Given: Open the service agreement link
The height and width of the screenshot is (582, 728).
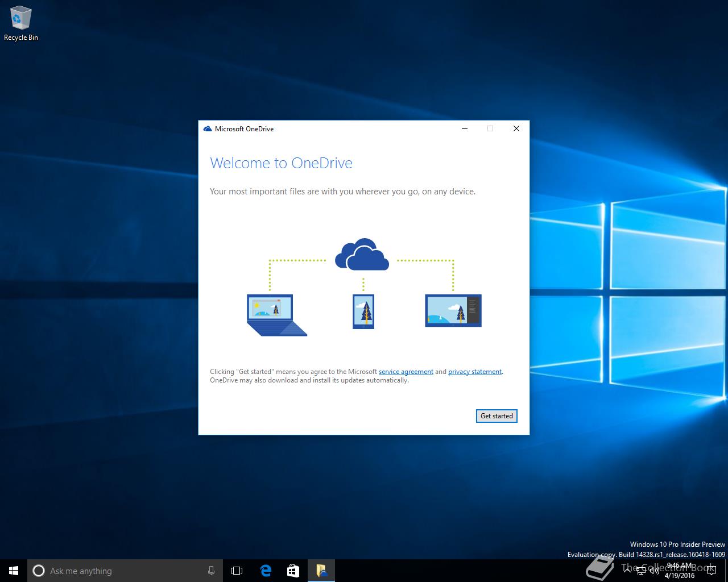Looking at the screenshot, I should click(x=406, y=372).
